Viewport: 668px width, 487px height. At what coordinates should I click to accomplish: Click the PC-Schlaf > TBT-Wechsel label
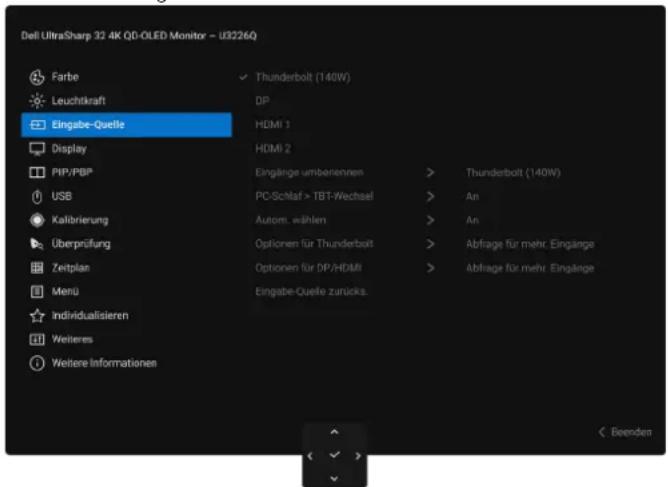pyautogui.click(x=314, y=196)
